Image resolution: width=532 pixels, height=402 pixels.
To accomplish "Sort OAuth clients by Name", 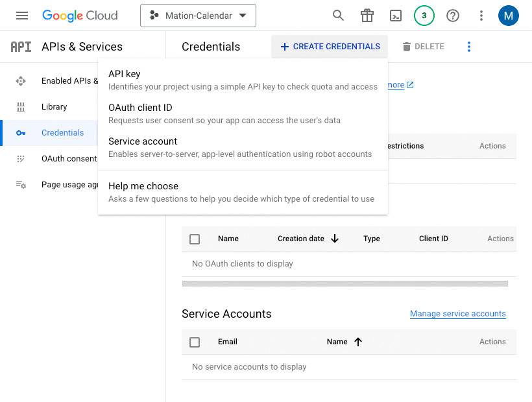I will [228, 239].
